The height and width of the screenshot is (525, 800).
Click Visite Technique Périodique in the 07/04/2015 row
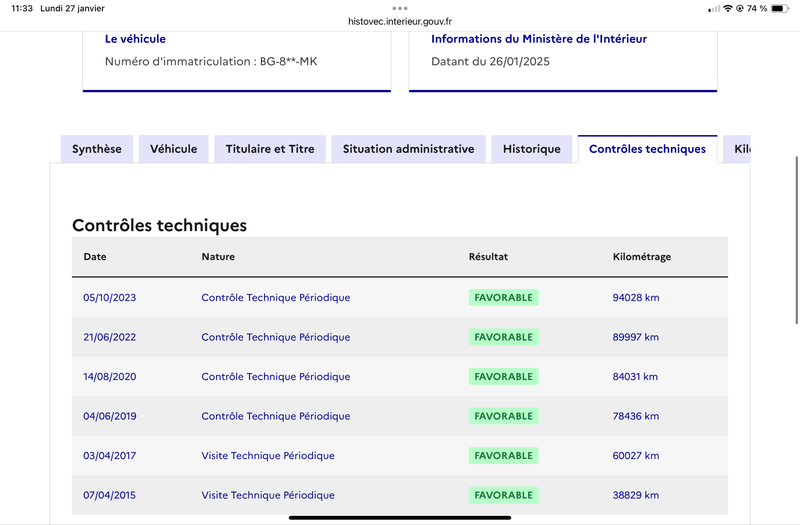268,495
